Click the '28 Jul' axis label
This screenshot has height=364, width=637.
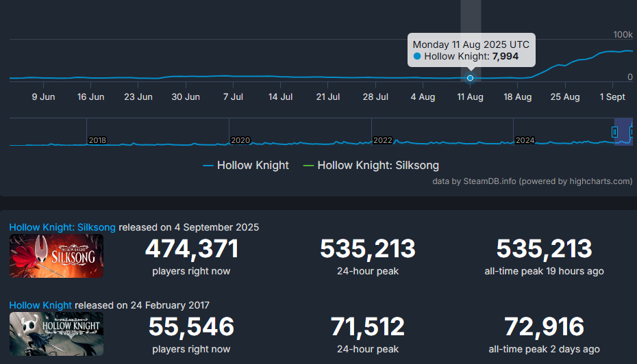coord(375,97)
